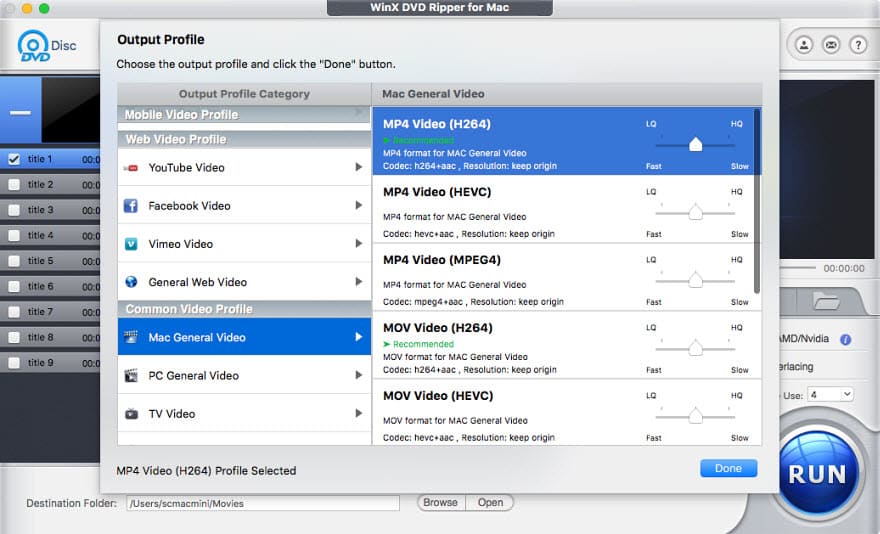Click the Done button

728,468
